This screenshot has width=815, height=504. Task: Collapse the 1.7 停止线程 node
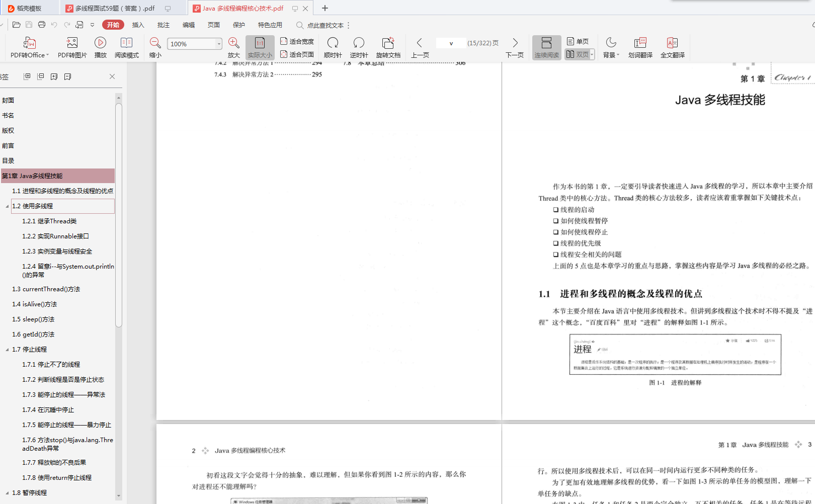(7, 350)
